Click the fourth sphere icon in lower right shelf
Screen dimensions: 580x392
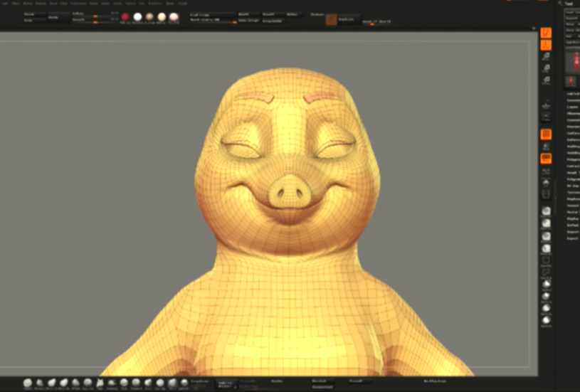(x=546, y=248)
